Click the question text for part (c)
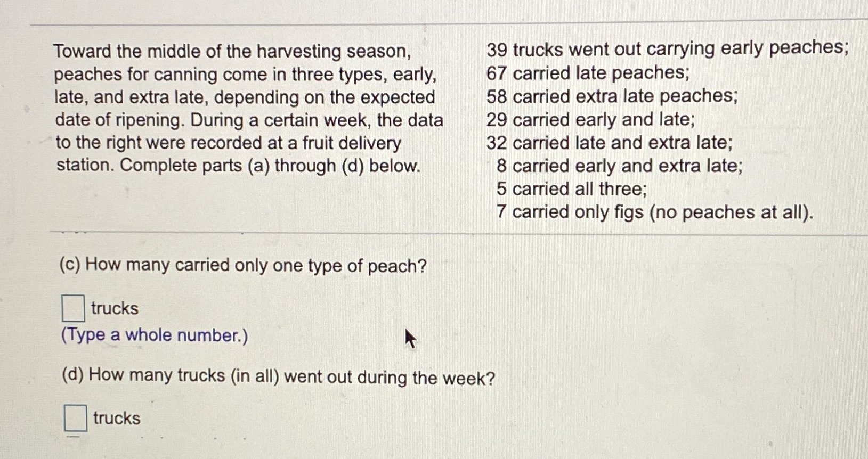This screenshot has height=459, width=868. coord(243,265)
